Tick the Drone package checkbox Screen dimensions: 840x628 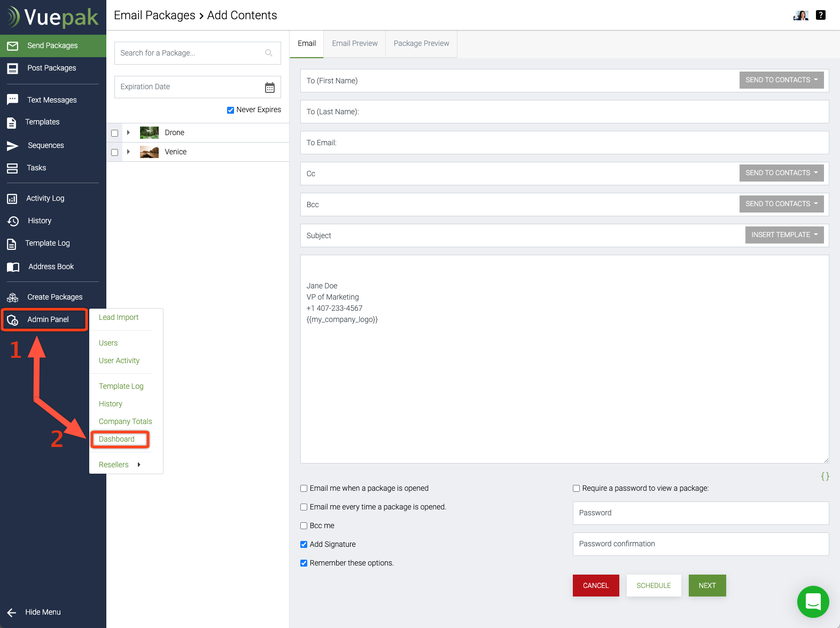pos(114,133)
